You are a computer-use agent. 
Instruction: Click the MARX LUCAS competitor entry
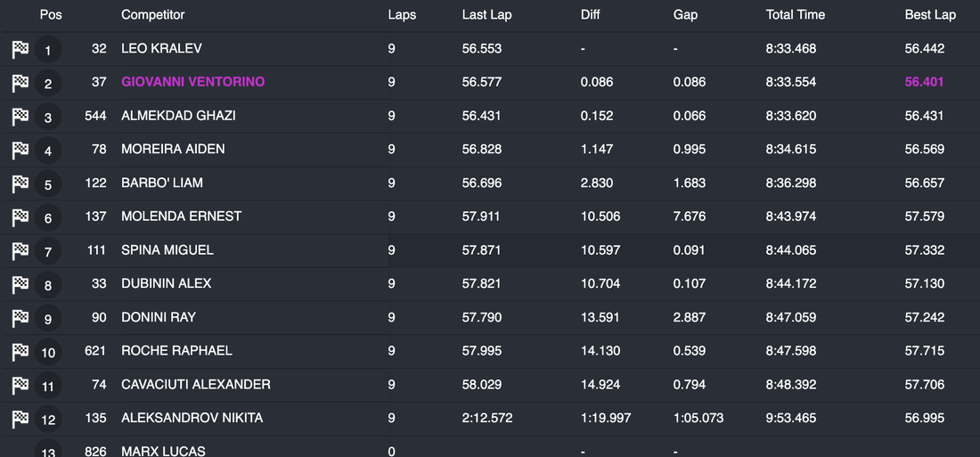[x=163, y=451]
